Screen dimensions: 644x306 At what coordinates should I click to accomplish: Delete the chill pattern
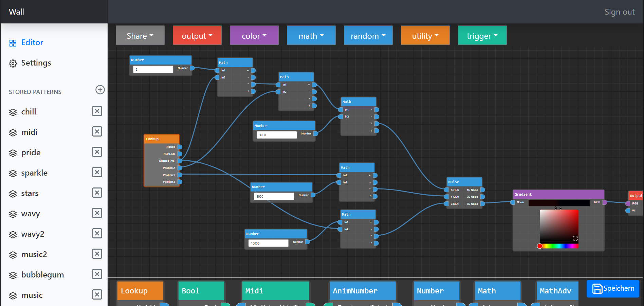click(x=97, y=111)
